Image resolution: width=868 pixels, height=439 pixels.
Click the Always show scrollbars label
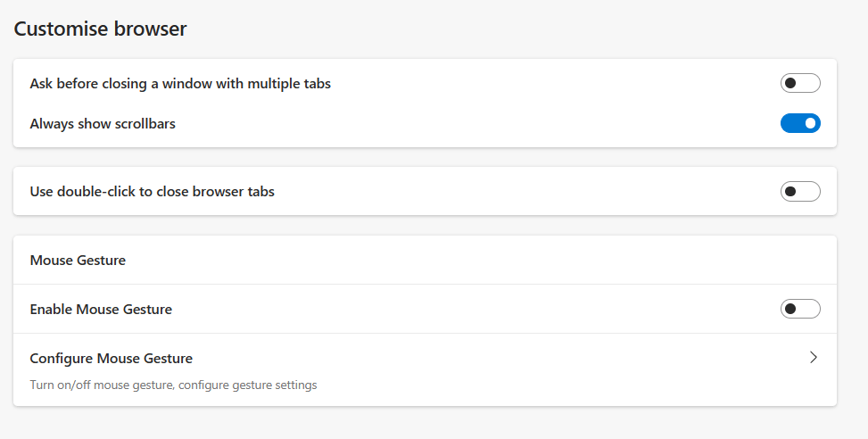pos(103,123)
